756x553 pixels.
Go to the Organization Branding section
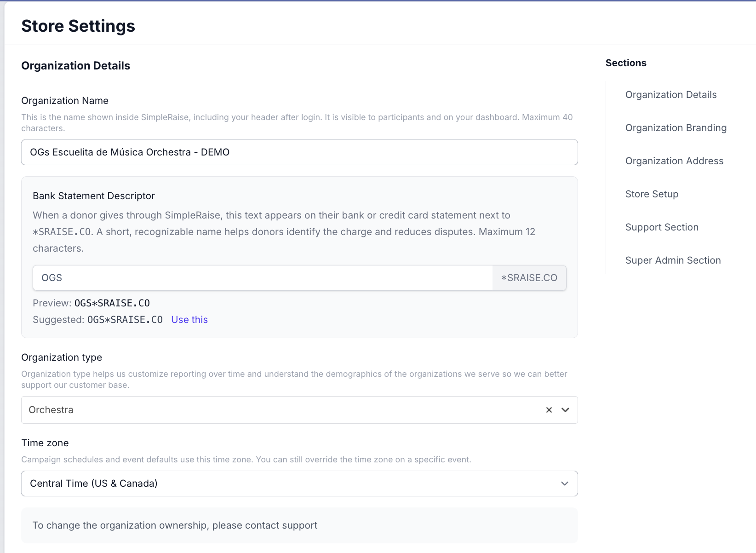(x=676, y=128)
